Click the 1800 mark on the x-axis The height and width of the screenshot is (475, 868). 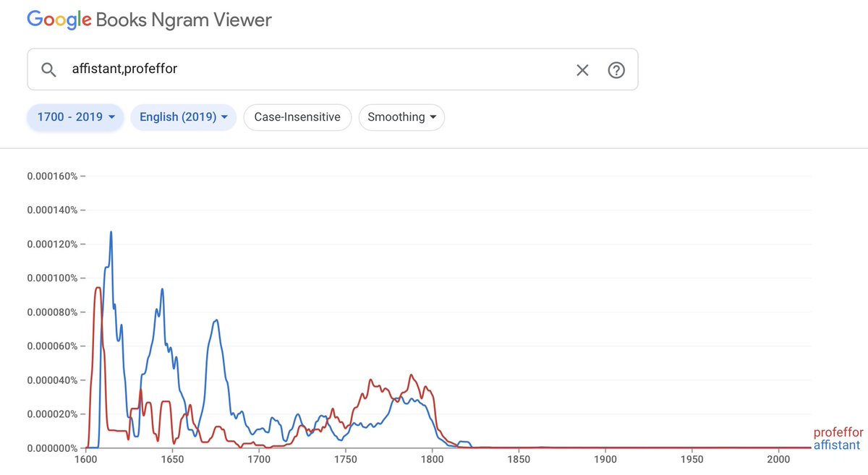[x=433, y=460]
